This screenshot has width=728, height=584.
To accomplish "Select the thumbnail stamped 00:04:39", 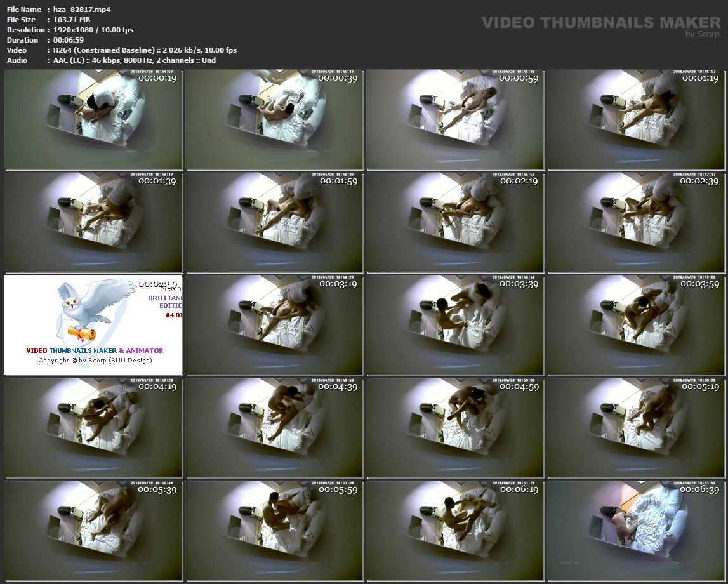I will point(274,428).
